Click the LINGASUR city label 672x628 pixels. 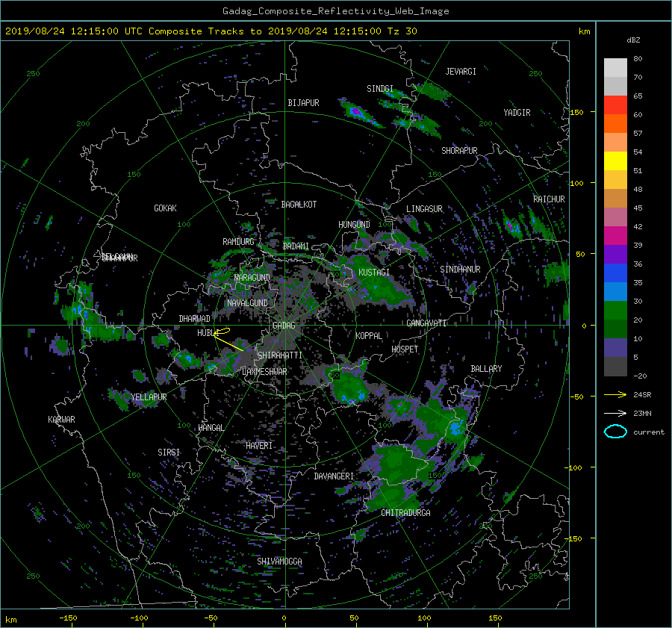[x=424, y=209]
